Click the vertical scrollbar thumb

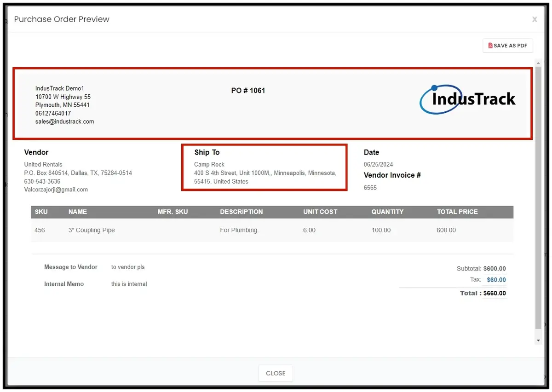coord(539,198)
